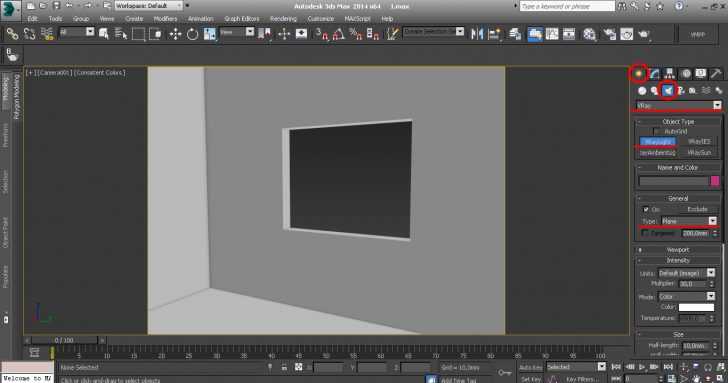This screenshot has height=383, width=728.
Task: Click Edit Named Selection Sets icon
Action: 393,34
